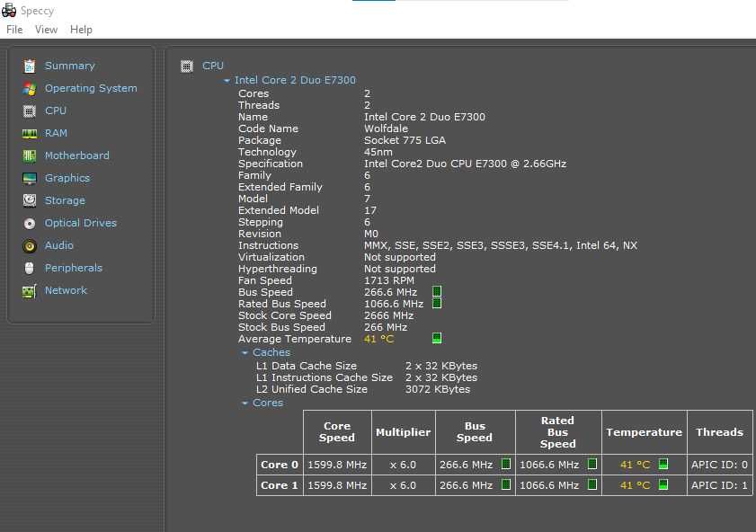The width and height of the screenshot is (756, 532).
Task: Click the Caches section label
Action: coord(271,352)
